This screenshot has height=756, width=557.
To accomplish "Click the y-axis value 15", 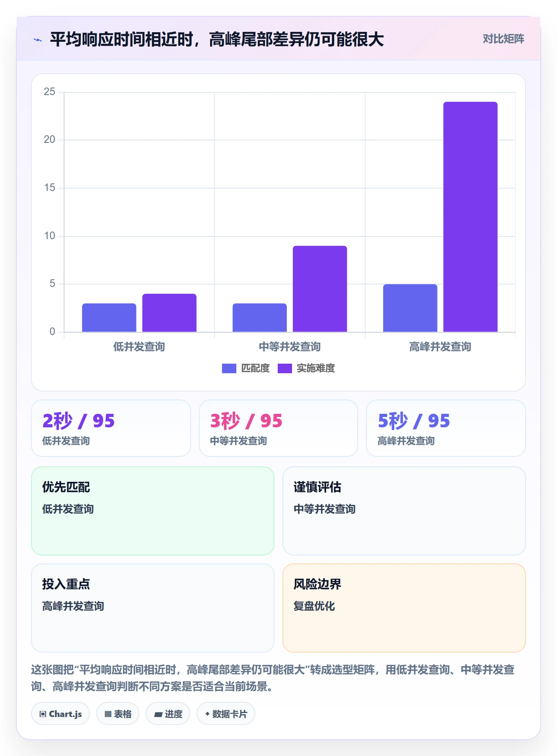I will tap(50, 188).
